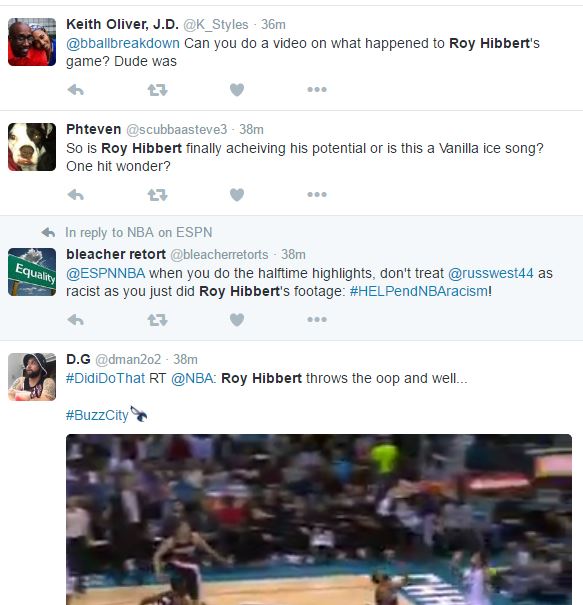Retweet Phteven's one hit wonder tweet
Screen dimensions: 583x605
click(157, 195)
